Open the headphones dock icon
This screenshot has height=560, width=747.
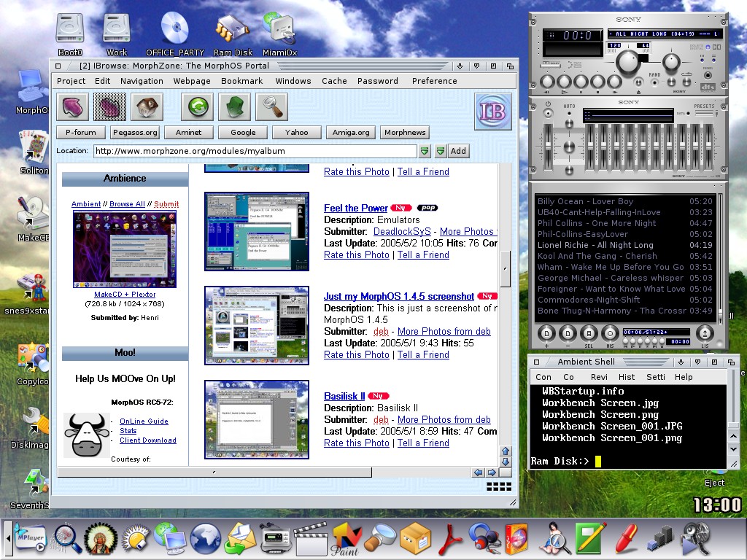[x=484, y=538]
